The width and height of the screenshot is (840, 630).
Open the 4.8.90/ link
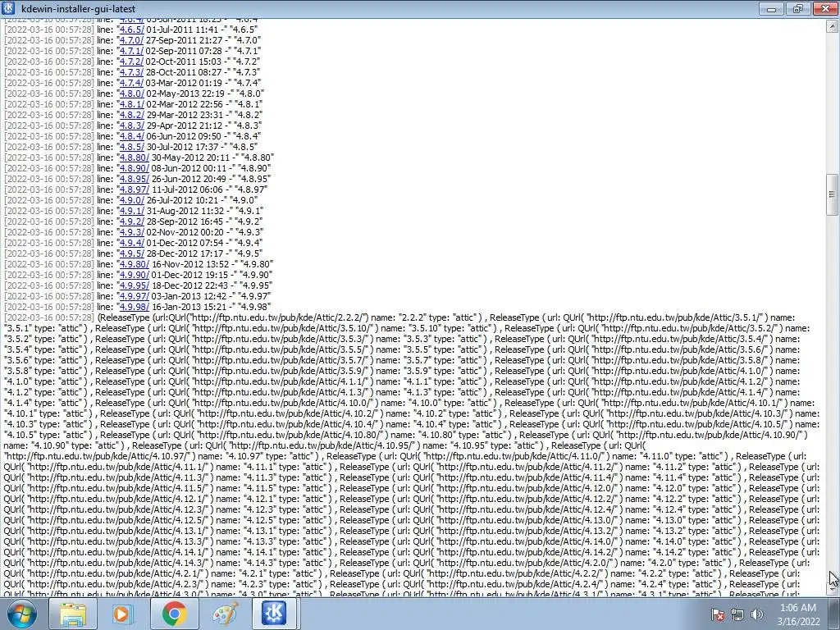(x=134, y=168)
